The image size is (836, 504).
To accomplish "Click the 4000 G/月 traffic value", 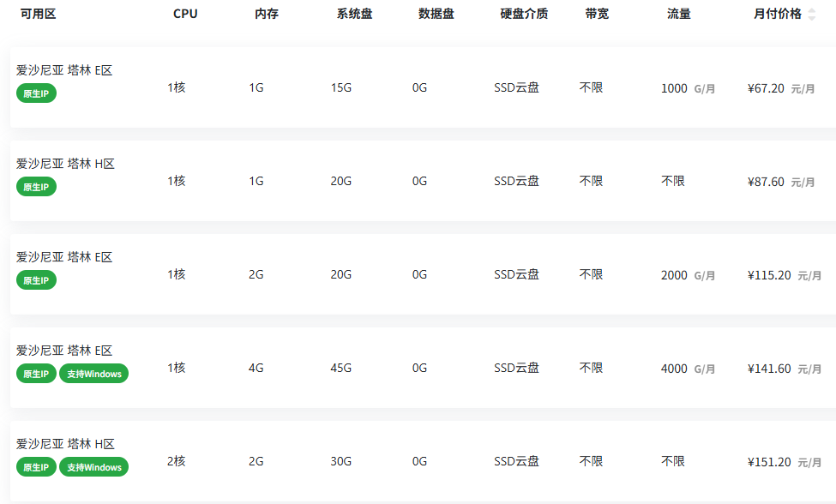I will point(688,369).
